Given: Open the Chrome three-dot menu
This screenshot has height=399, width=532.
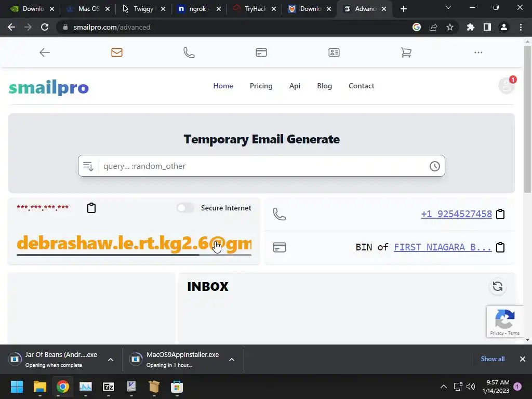Looking at the screenshot, I should click(521, 27).
